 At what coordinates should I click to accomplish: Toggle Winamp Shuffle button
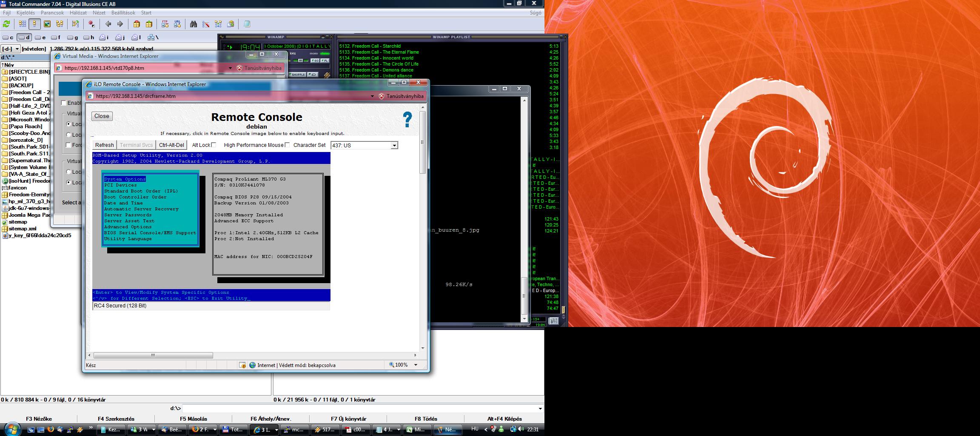point(297,75)
